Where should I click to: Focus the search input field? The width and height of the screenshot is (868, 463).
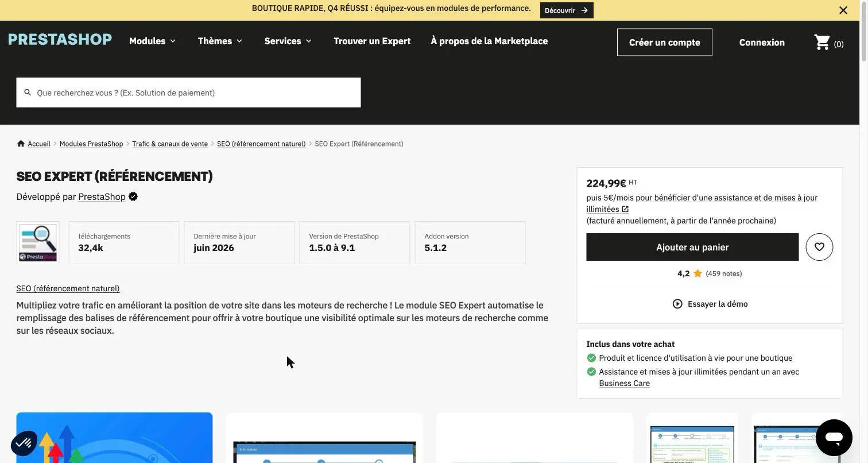click(188, 92)
